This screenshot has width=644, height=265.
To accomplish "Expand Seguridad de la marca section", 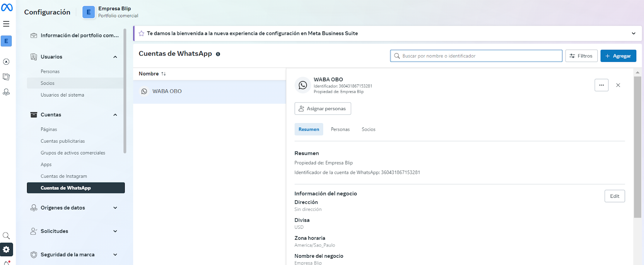I will click(115, 255).
